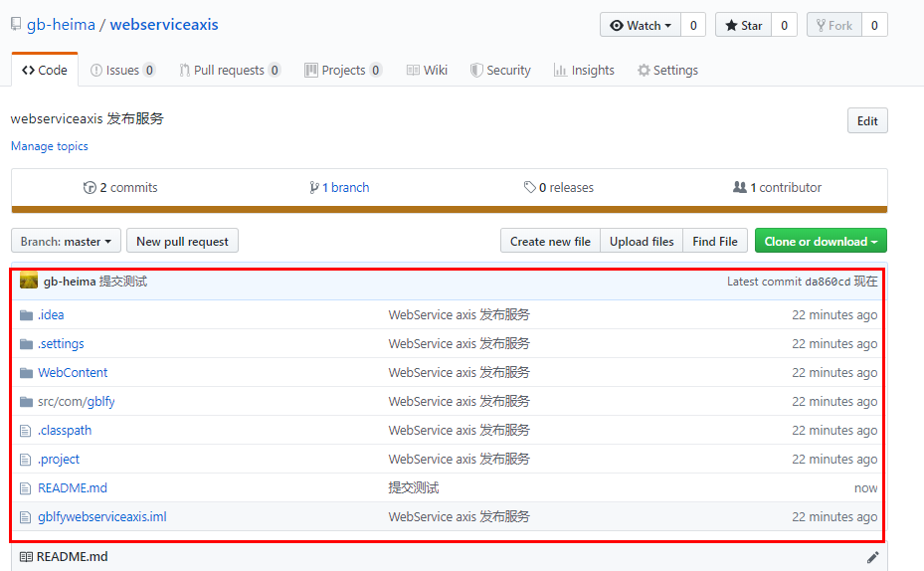
Task: Open the gblfywebserviceaxis.iml file
Action: click(102, 517)
